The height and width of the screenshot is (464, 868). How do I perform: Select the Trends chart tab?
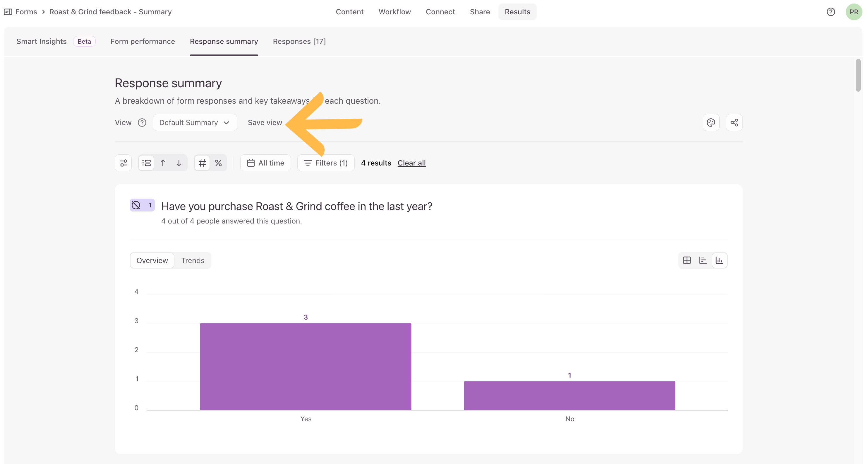(x=193, y=260)
